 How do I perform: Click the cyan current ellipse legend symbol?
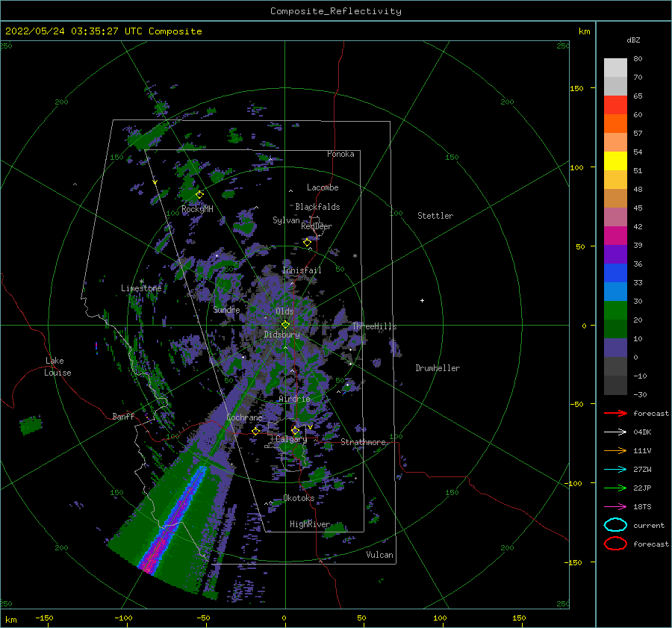[x=615, y=525]
